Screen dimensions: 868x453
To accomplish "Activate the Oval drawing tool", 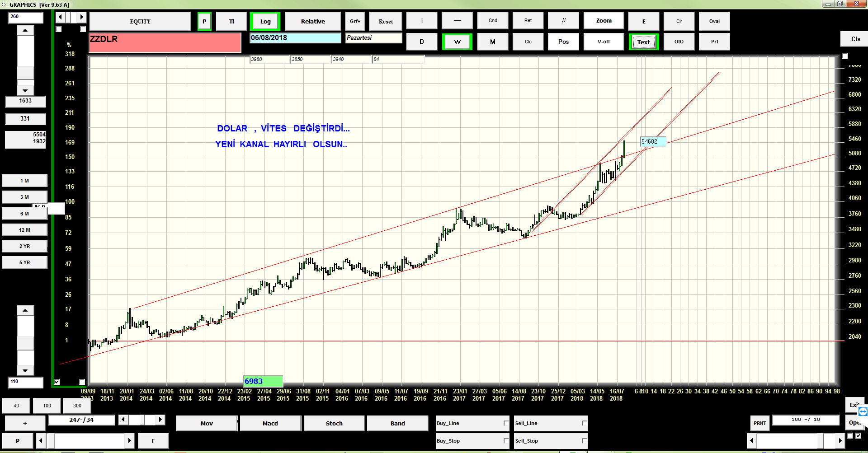I will point(714,21).
